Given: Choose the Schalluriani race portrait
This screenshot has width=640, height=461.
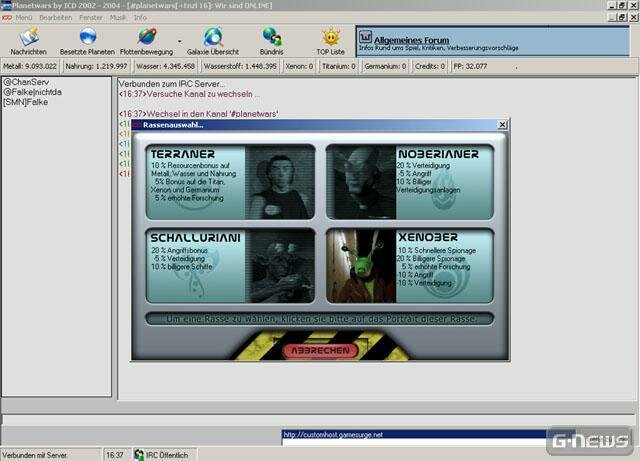Looking at the screenshot, I should pos(280,266).
